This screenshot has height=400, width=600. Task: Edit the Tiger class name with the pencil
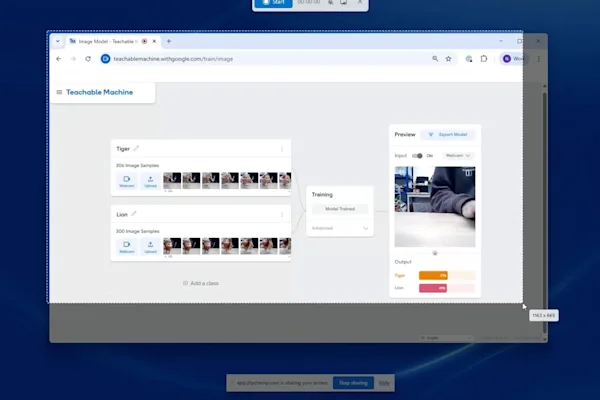coord(136,149)
